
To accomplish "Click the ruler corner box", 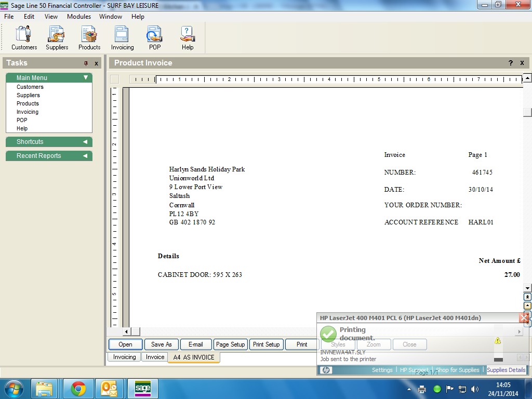I will (x=115, y=79).
